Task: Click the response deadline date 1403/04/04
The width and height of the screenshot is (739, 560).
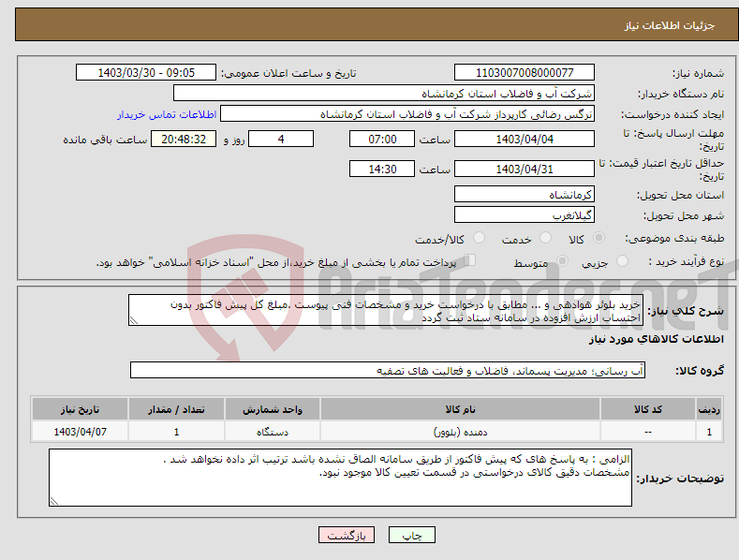Action: 525,139
